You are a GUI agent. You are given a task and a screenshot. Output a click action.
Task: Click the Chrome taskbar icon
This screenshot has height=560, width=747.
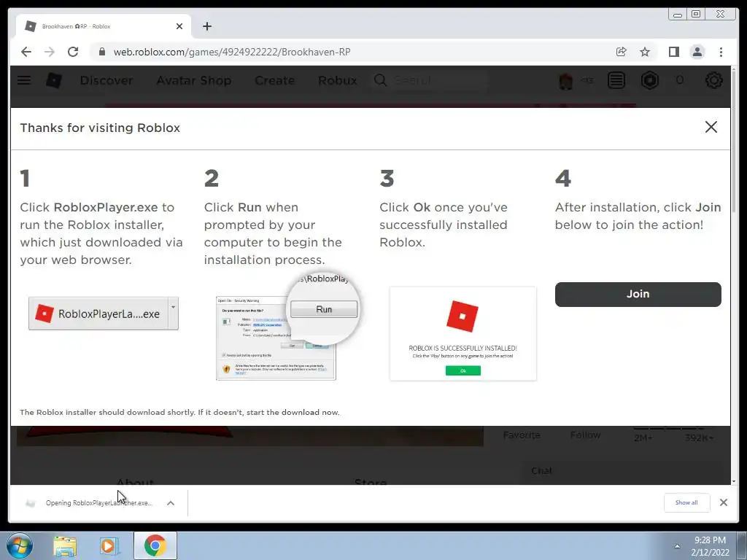[155, 545]
